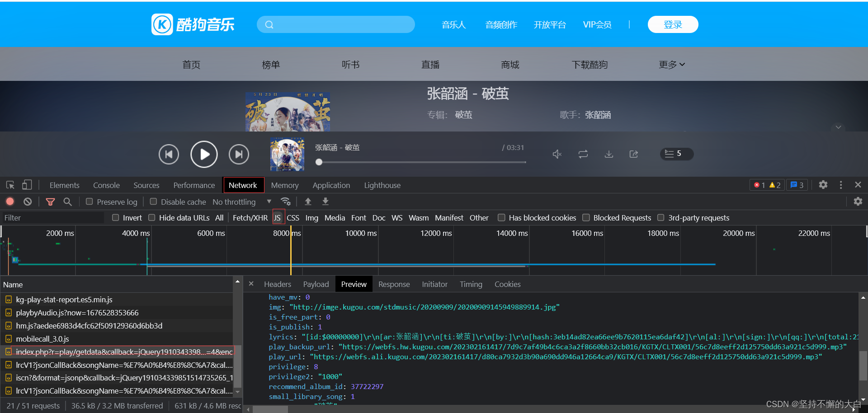Open network conditions wifi icon
The width and height of the screenshot is (868, 413).
(x=285, y=202)
